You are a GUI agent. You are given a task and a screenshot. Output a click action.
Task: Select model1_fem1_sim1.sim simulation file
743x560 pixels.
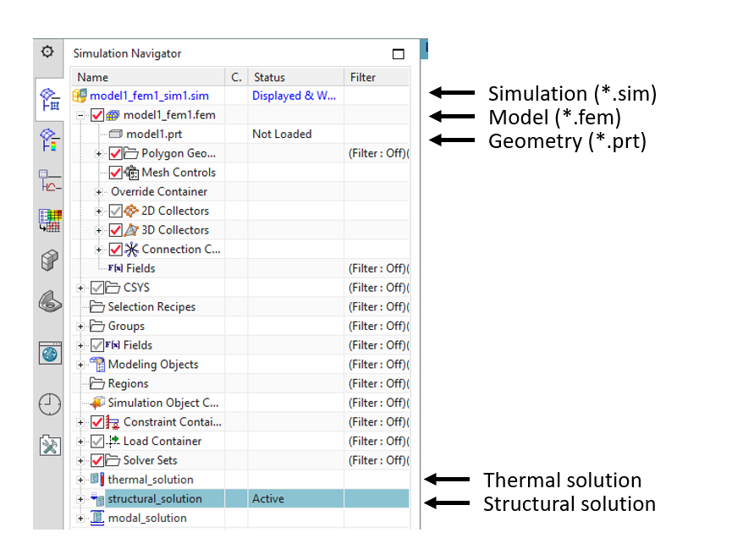149,96
